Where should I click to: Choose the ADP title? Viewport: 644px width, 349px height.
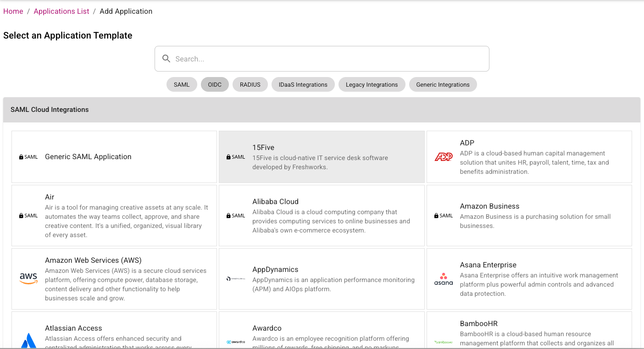(x=467, y=143)
